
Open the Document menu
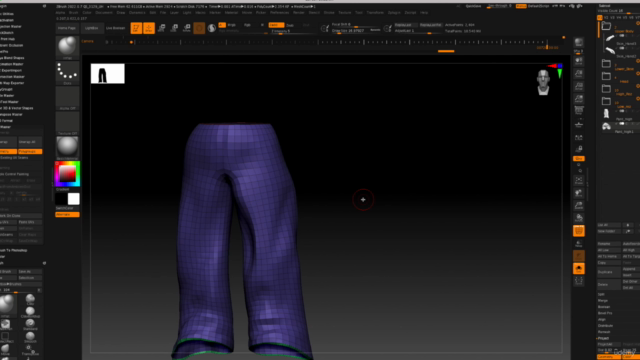tap(104, 13)
